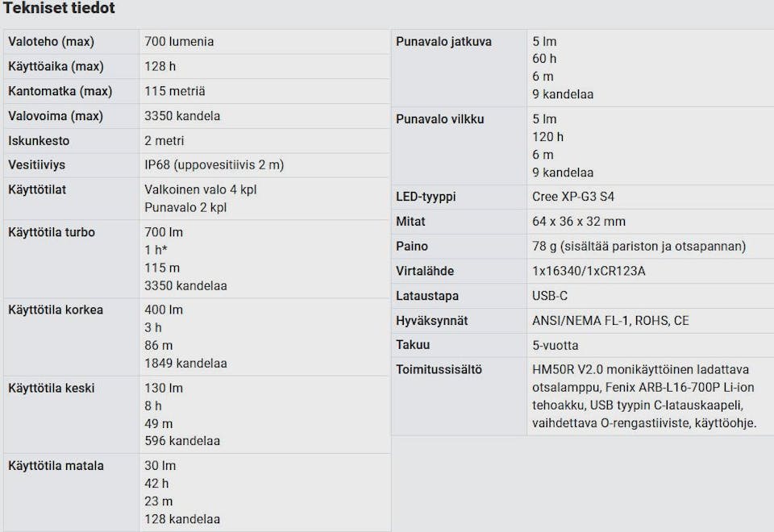Select the "700 lumenia" value cell
The image size is (774, 532).
tap(179, 41)
